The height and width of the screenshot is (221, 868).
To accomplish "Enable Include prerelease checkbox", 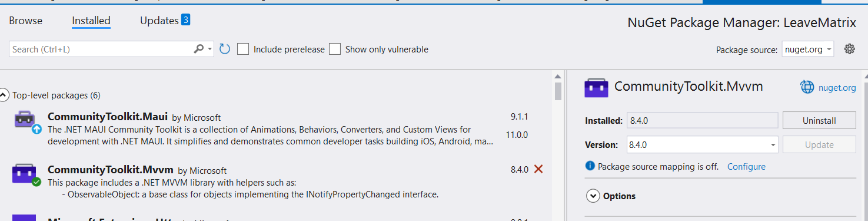I will 243,49.
